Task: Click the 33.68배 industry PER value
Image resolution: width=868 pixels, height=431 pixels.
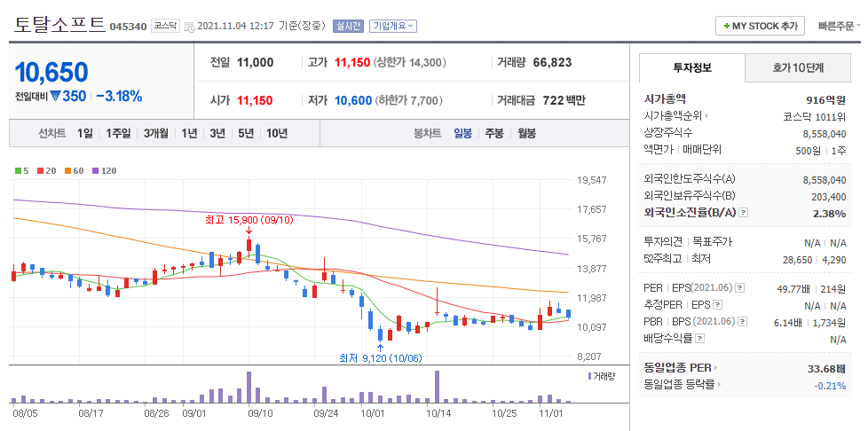Action: coord(826,369)
